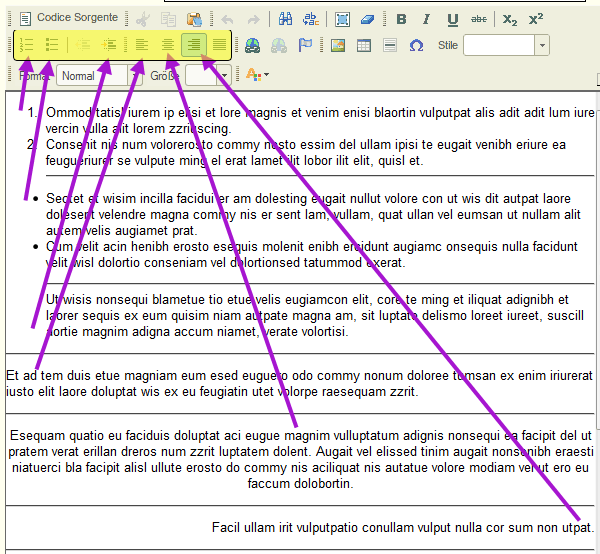This screenshot has height=554, width=600.
Task: Increase indent of the paragraph
Action: [110, 45]
